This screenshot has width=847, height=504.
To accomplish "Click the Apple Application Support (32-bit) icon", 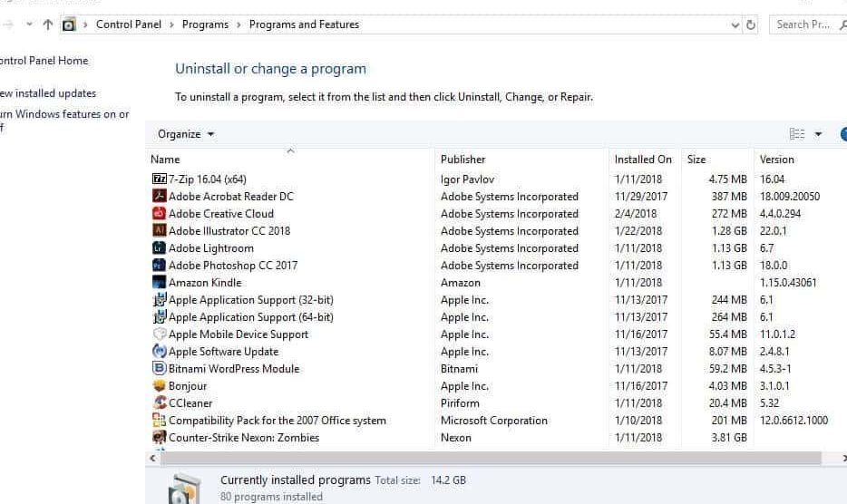I will (x=160, y=300).
